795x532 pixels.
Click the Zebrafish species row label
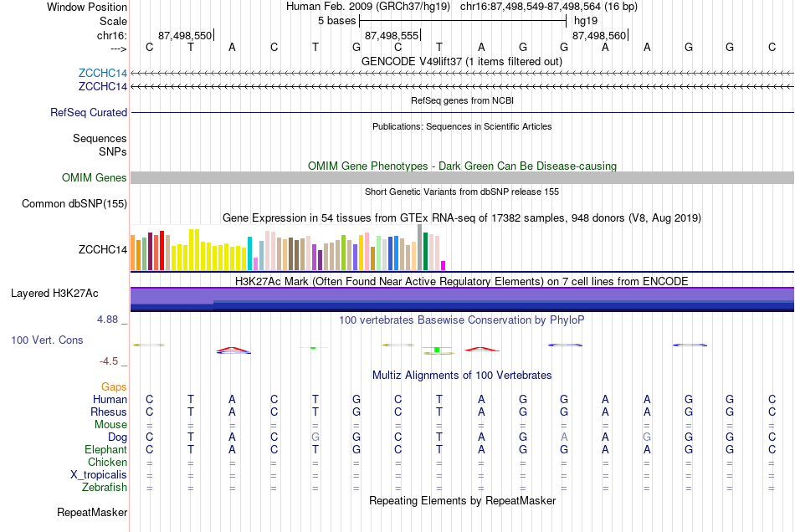click(x=105, y=487)
